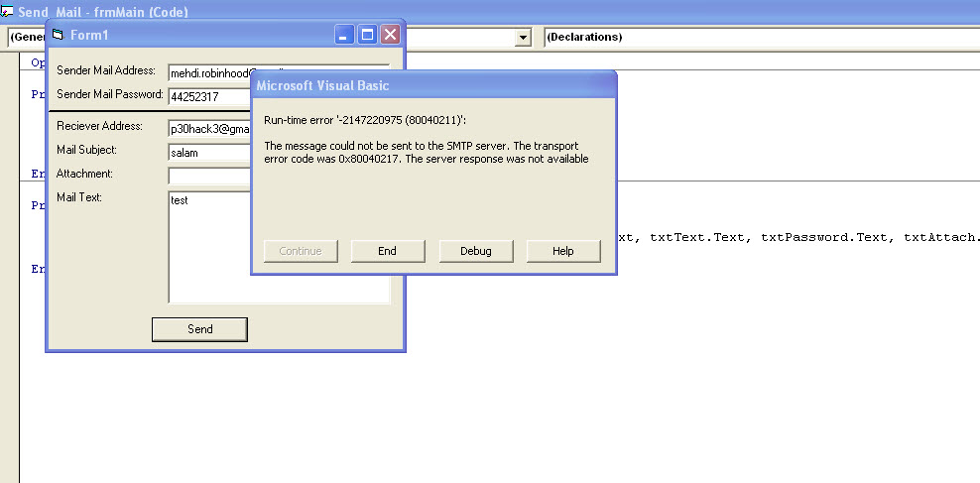The height and width of the screenshot is (483, 980).
Task: Click the Send button on Form1
Action: [200, 329]
